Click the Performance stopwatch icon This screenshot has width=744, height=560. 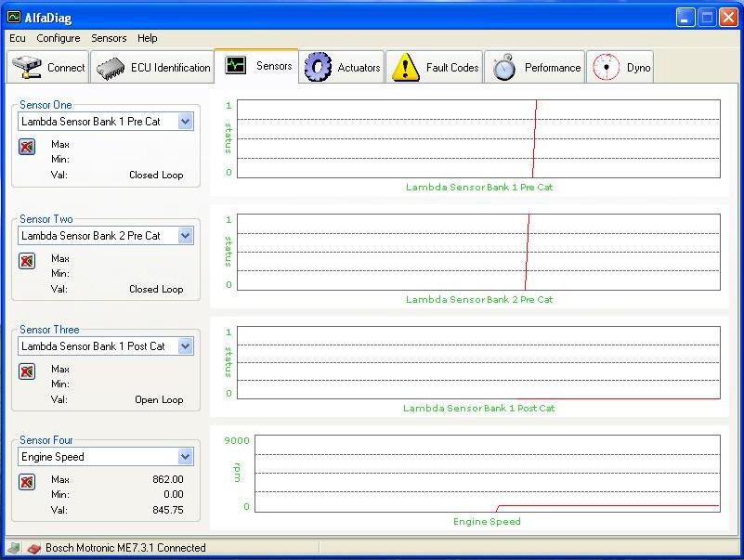pos(504,67)
